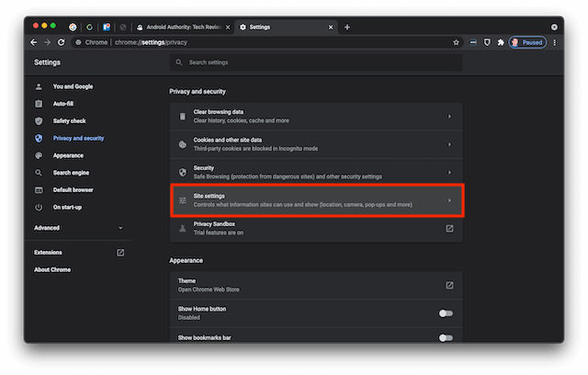Reload the settings page

[x=62, y=42]
